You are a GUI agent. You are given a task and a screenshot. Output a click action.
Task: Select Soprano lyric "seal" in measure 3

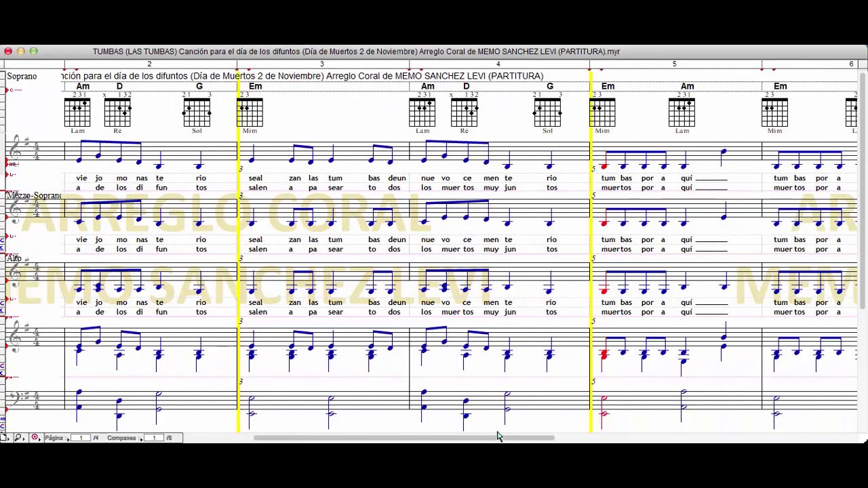[x=255, y=178]
